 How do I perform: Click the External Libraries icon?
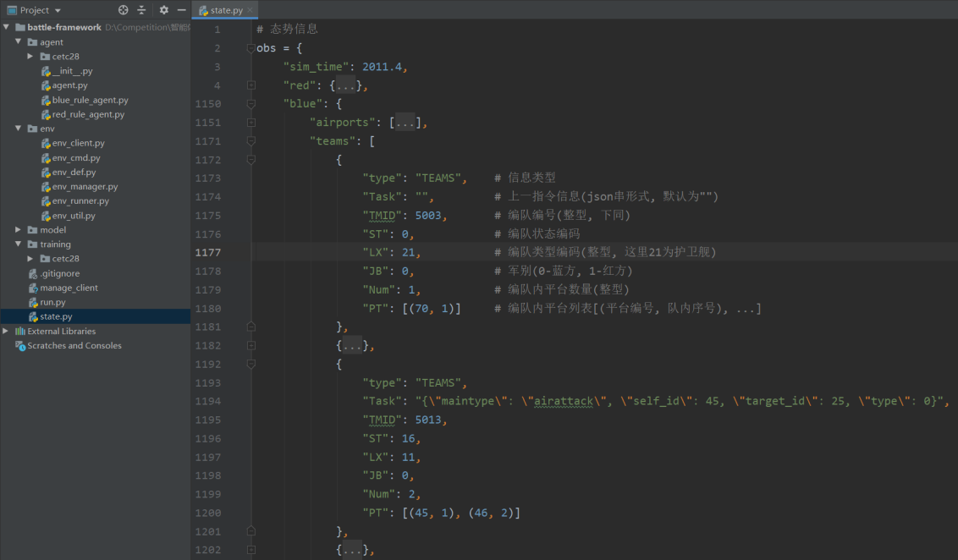[20, 331]
